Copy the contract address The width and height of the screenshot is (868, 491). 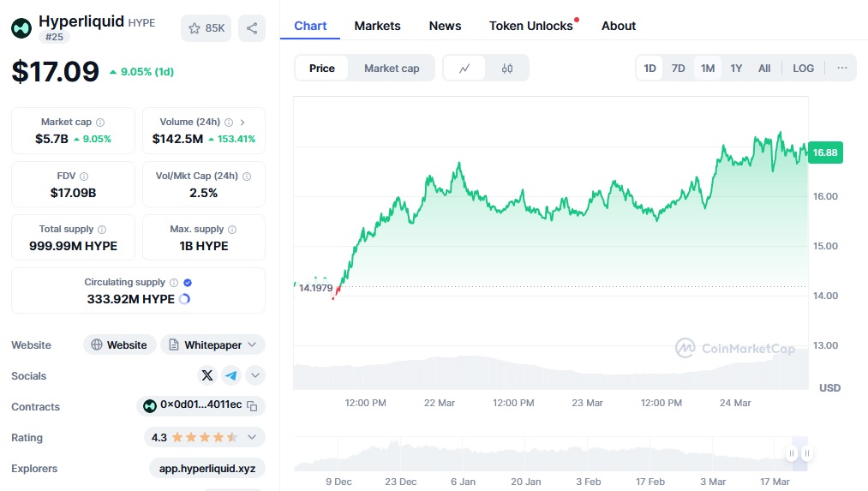(x=253, y=406)
